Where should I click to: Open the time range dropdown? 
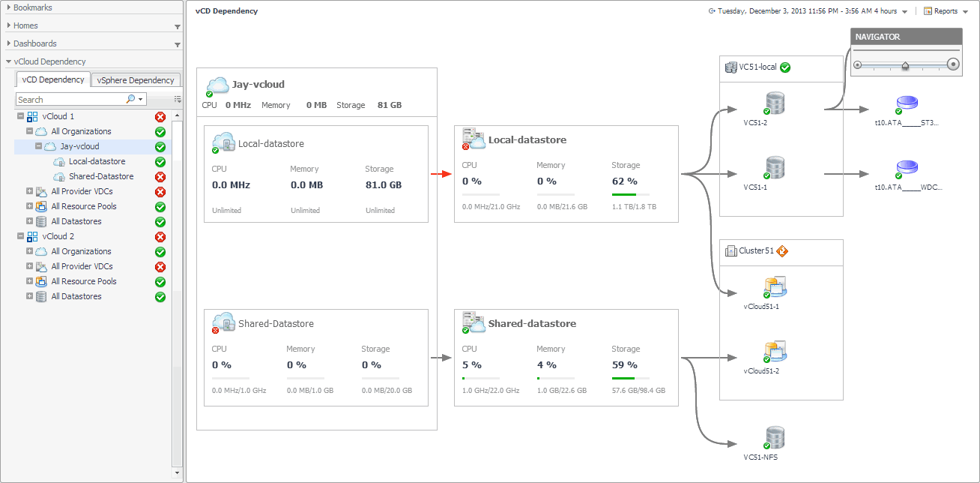[x=905, y=12]
